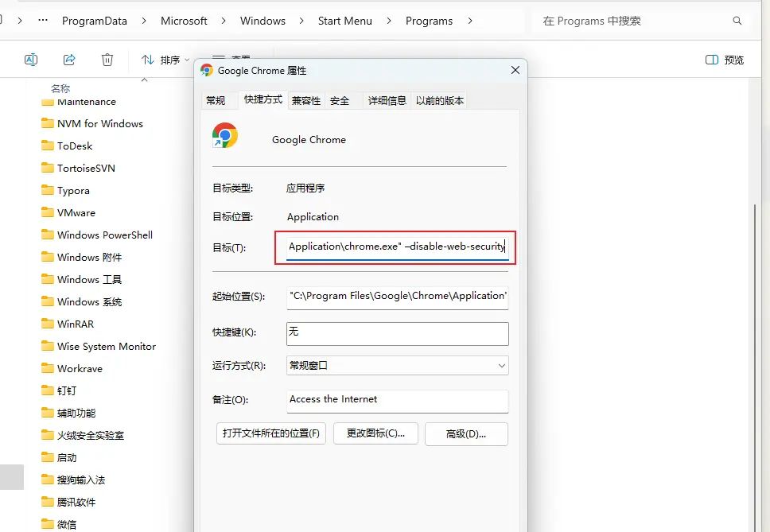Click the 名称 column header
The width and height of the screenshot is (770, 532).
(60, 88)
